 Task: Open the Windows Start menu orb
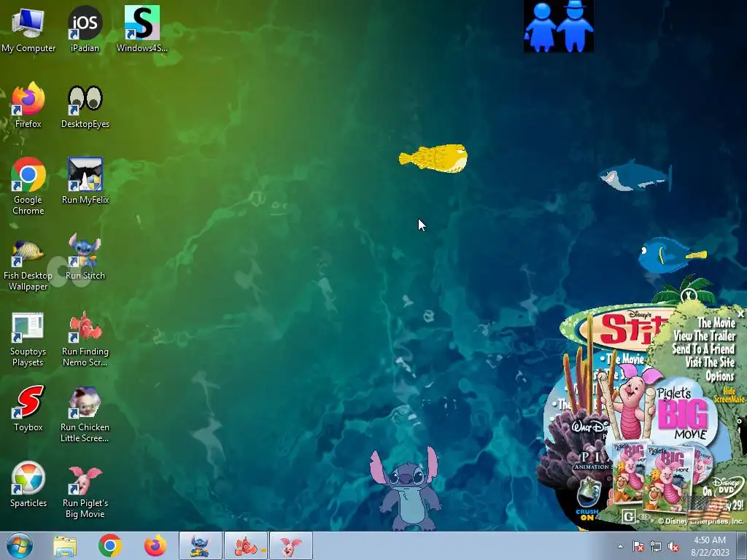20,546
